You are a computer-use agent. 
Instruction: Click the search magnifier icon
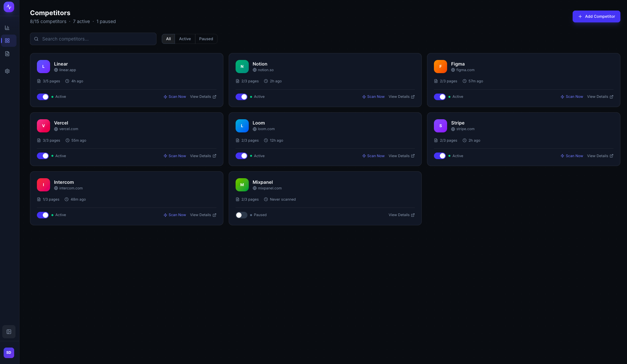point(36,39)
